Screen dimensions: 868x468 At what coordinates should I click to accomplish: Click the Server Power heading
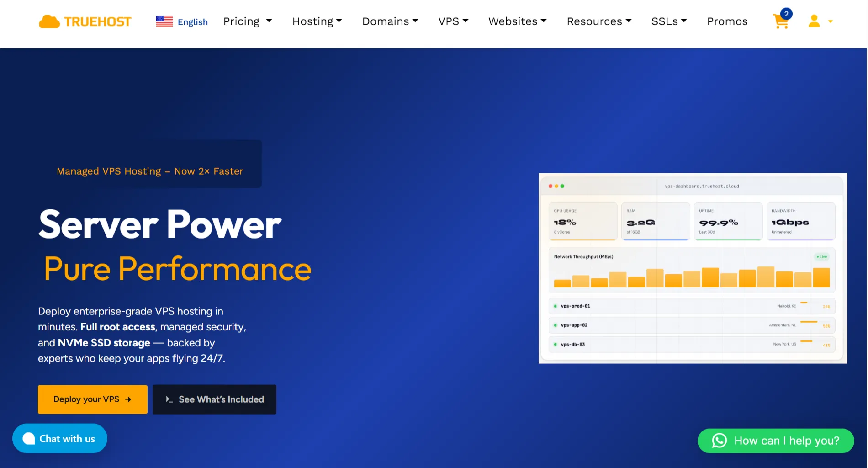[x=160, y=225]
